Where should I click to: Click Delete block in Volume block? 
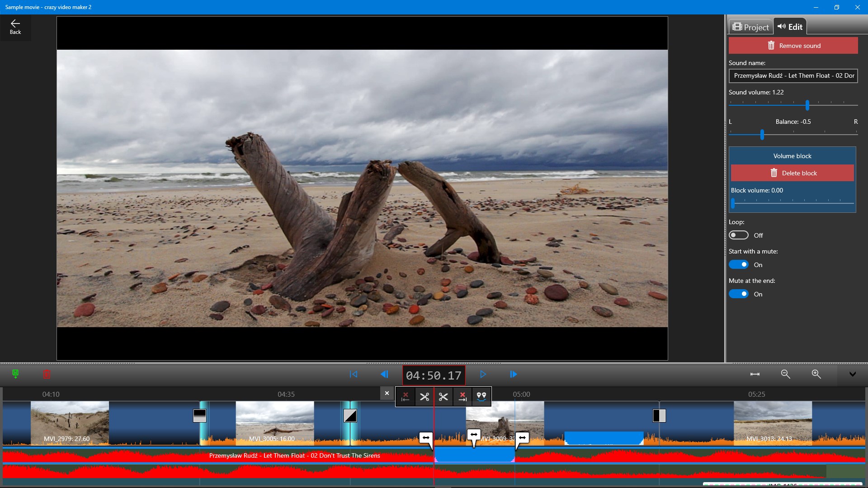pyautogui.click(x=792, y=173)
